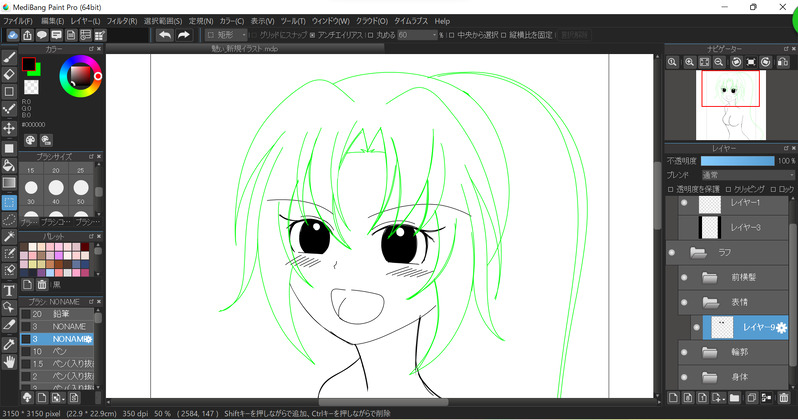Select the Eyedropper tool
The width and height of the screenshot is (798, 420).
point(9,344)
